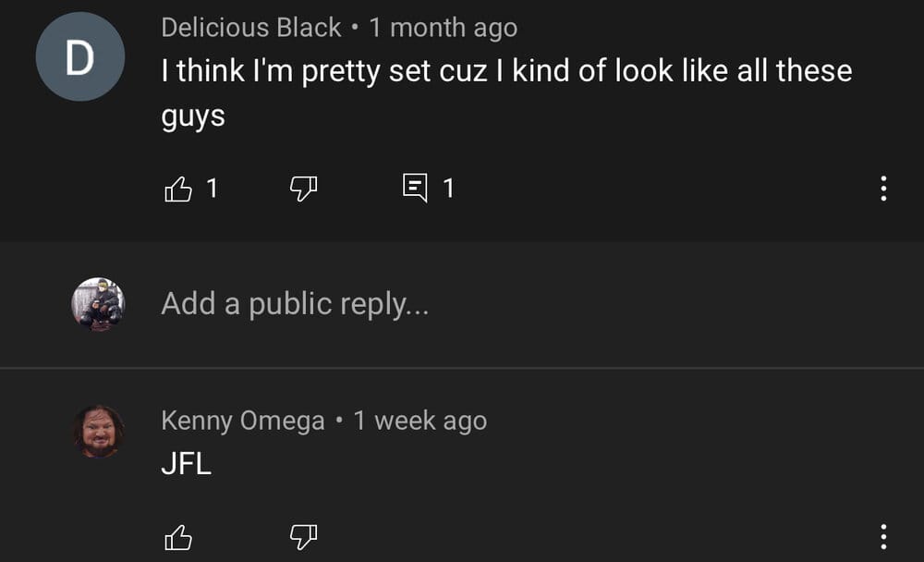Open the 'Delicious Black' channel name

point(250,28)
